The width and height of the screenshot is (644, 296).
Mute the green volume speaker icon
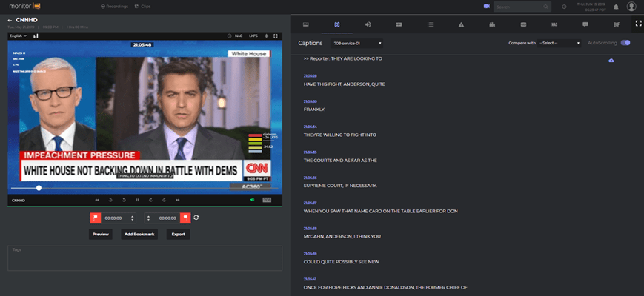click(x=252, y=200)
